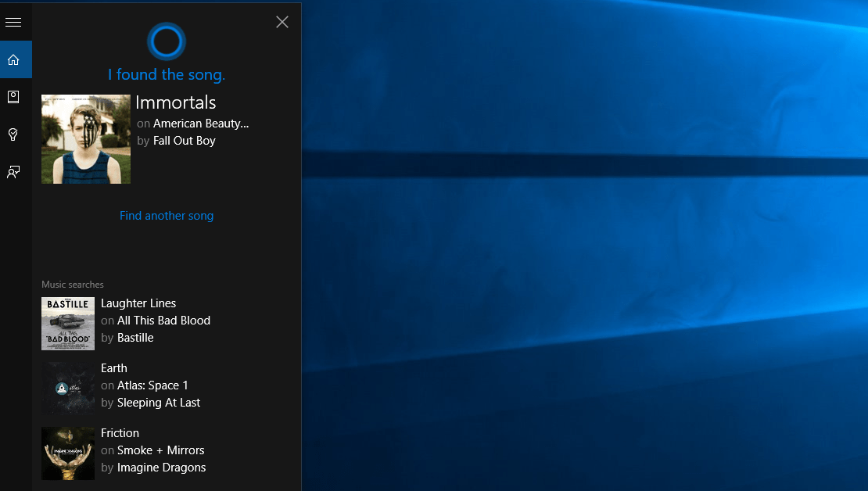This screenshot has height=491, width=868.
Task: Open the Sleeping At Last artist link
Action: tap(159, 403)
